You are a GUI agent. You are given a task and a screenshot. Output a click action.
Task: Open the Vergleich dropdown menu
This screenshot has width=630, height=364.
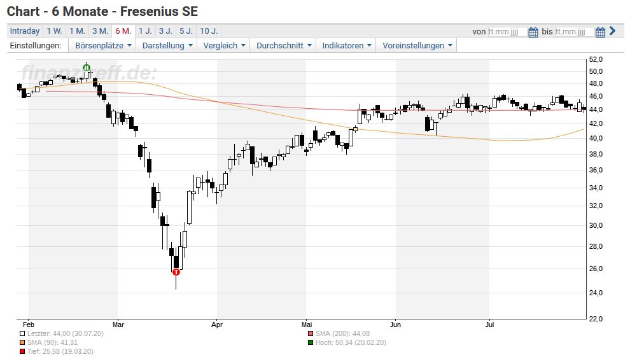[x=223, y=45]
